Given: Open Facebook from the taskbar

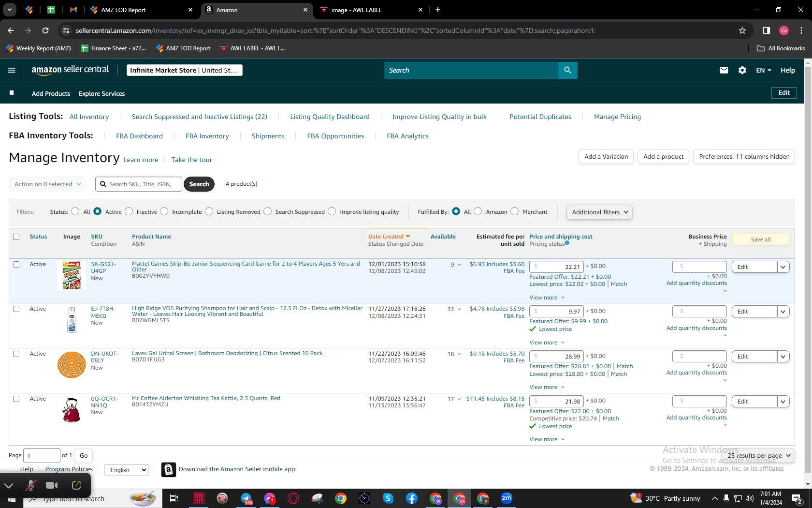Looking at the screenshot, I should [412, 498].
